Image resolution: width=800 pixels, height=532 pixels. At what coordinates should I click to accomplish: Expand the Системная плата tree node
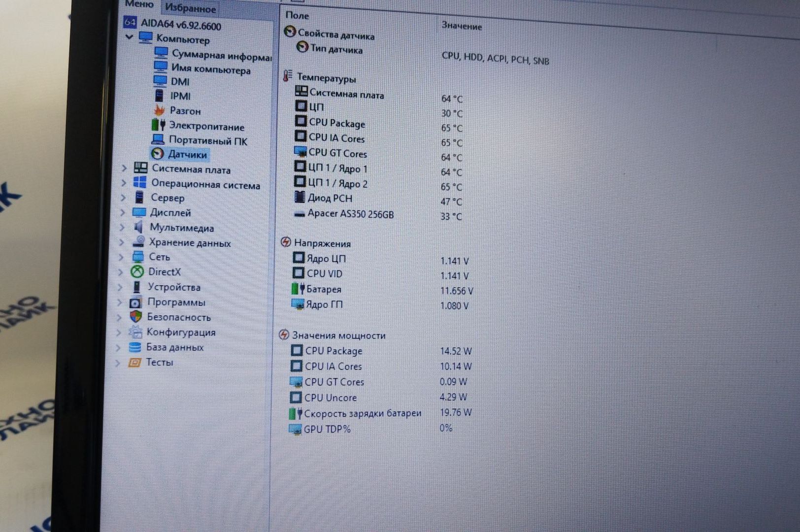pyautogui.click(x=124, y=168)
